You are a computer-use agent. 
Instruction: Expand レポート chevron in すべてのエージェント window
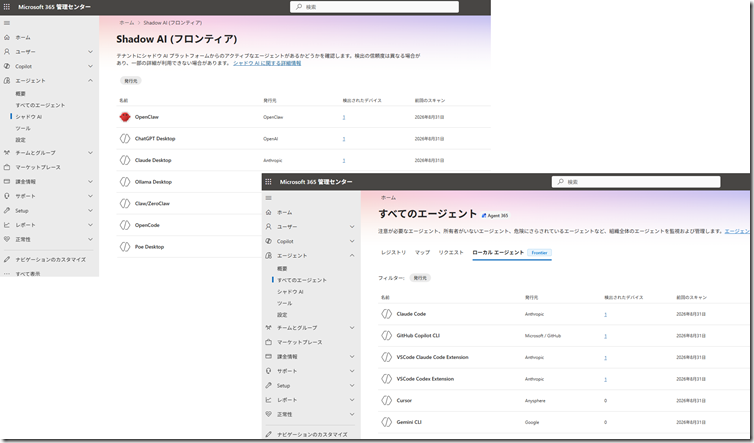[352, 400]
